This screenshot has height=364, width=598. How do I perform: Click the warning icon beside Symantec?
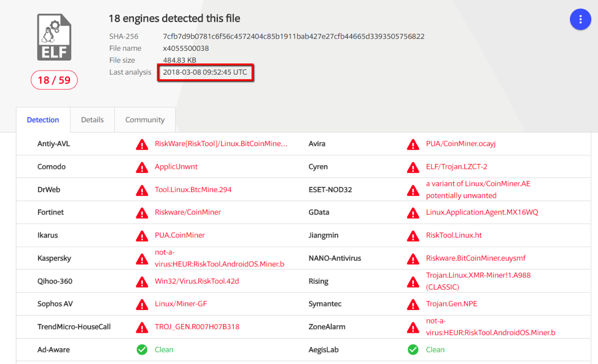413,304
